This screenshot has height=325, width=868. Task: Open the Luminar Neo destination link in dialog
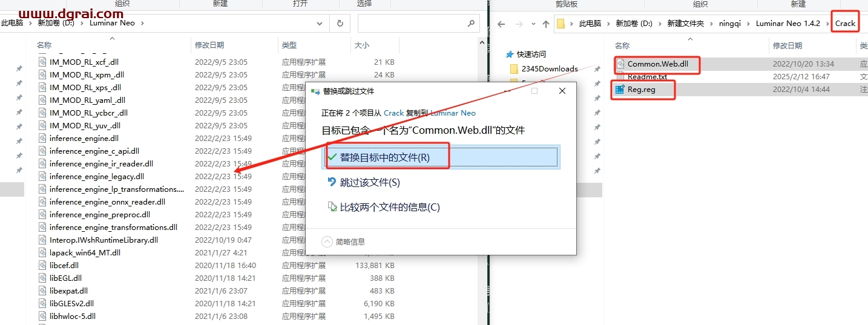[x=453, y=113]
